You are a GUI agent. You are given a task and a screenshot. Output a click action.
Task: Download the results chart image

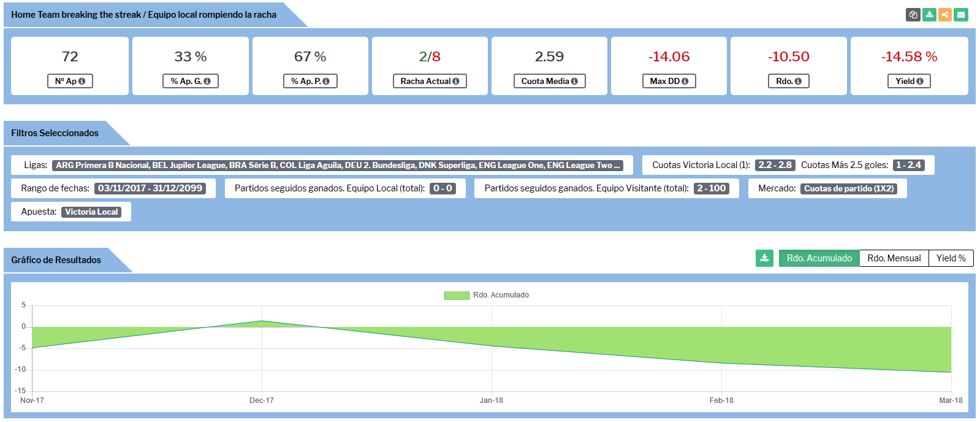click(x=764, y=258)
